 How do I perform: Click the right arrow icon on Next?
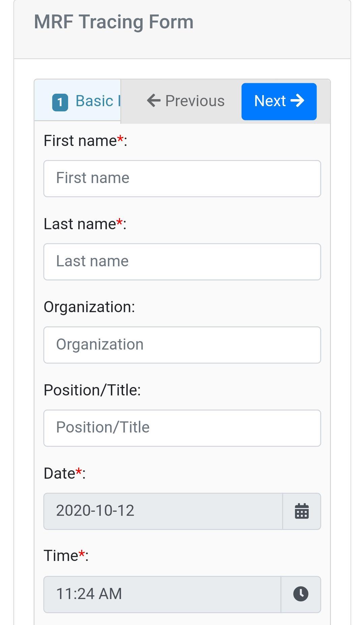point(297,101)
